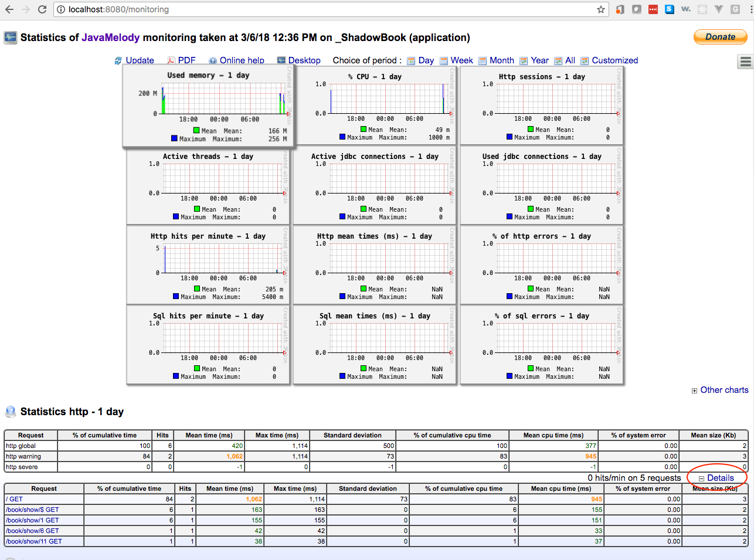Open the /book/show/11 GET request
This screenshot has width=754, height=560.
pyautogui.click(x=33, y=541)
